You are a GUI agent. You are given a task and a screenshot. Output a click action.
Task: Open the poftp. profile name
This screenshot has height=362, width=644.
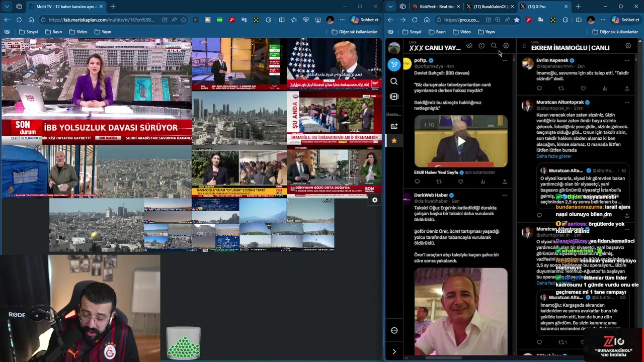coord(421,60)
